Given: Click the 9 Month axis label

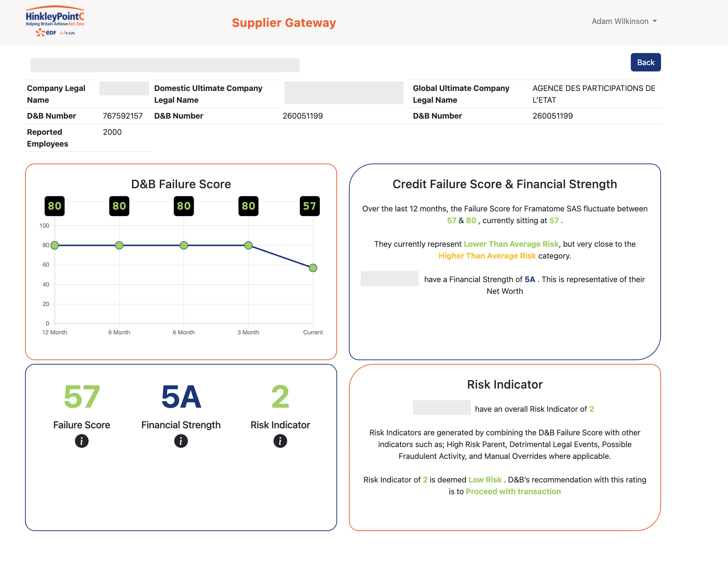Looking at the screenshot, I should [119, 332].
